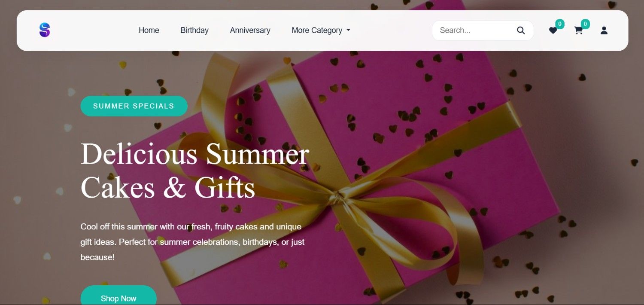Expand the More Category dropdown caret
The image size is (644, 305).
click(x=348, y=30)
